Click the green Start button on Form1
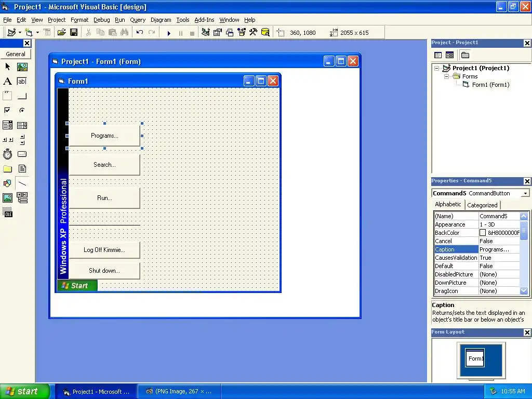The image size is (532, 399). tap(77, 286)
